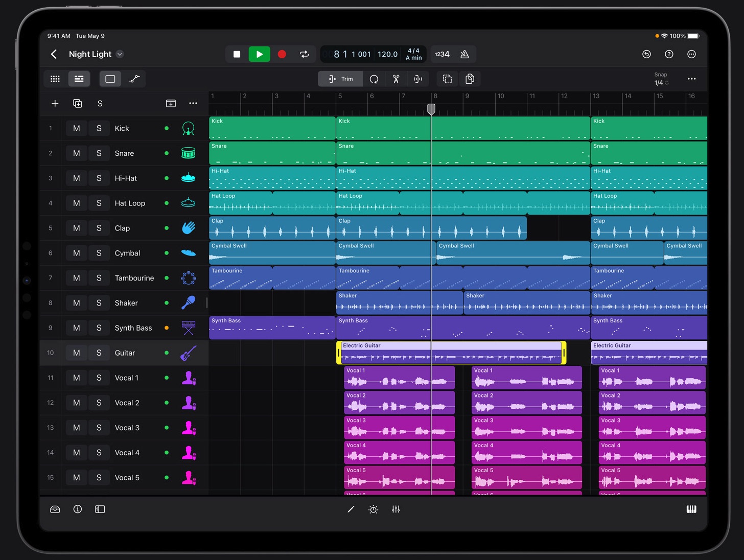The width and height of the screenshot is (744, 560).
Task: Go back with the back arrow
Action: click(x=54, y=54)
